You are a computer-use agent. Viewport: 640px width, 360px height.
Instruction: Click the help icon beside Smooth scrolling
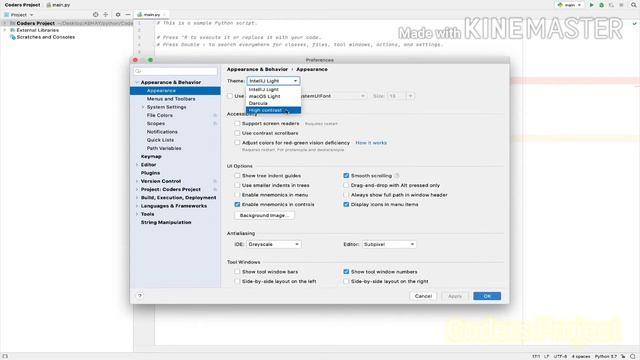click(397, 176)
